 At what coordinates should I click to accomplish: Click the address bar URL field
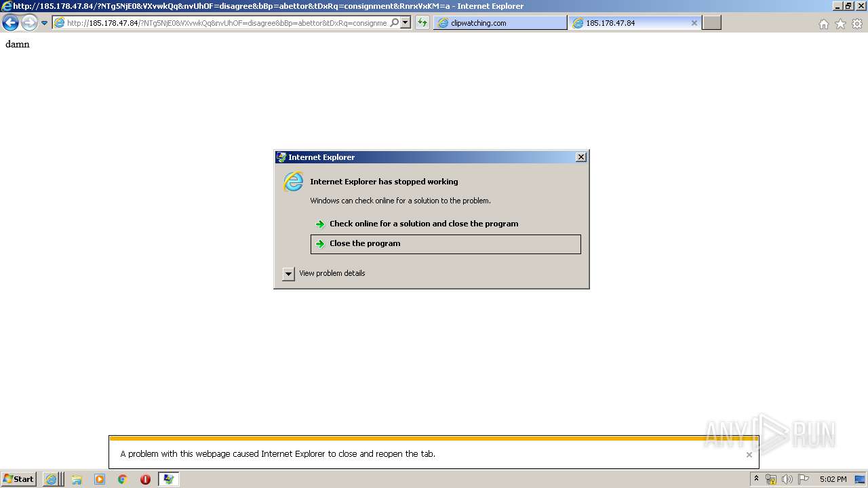point(227,23)
